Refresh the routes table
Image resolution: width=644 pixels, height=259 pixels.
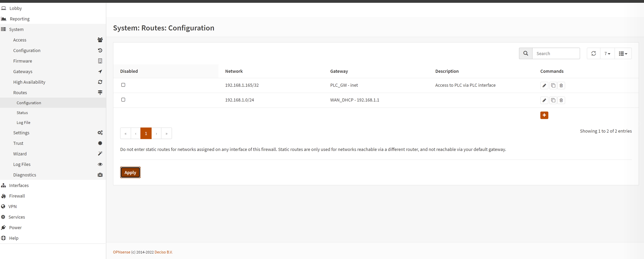pos(593,53)
